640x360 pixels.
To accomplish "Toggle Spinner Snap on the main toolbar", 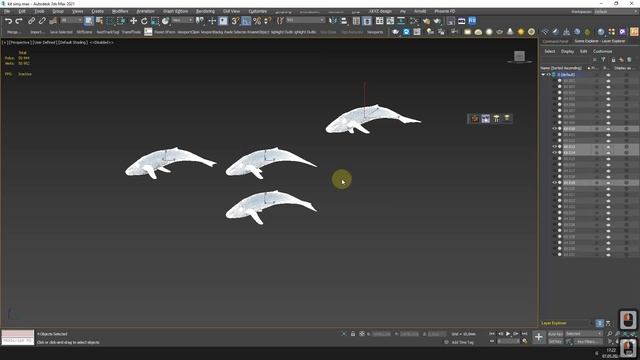I will coord(268,21).
